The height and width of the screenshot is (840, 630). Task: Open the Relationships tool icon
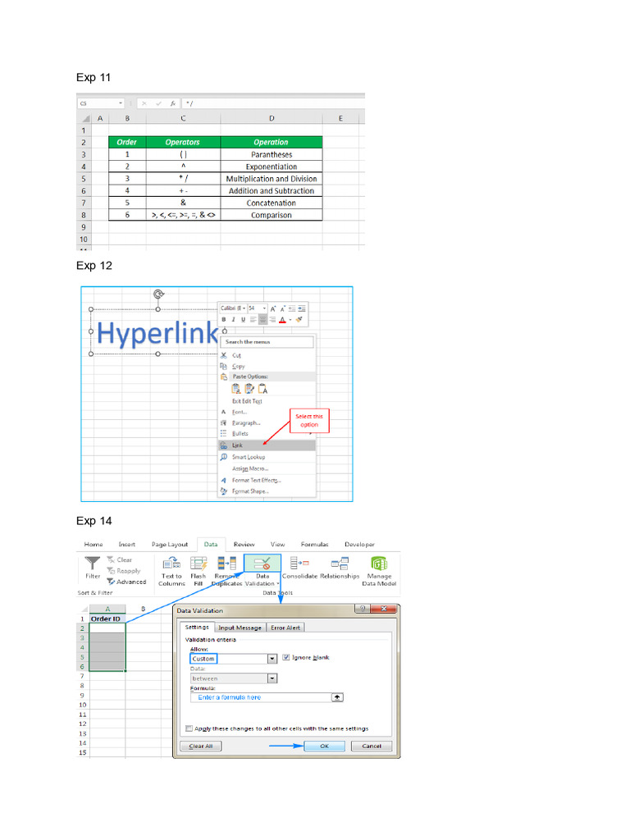pyautogui.click(x=340, y=564)
